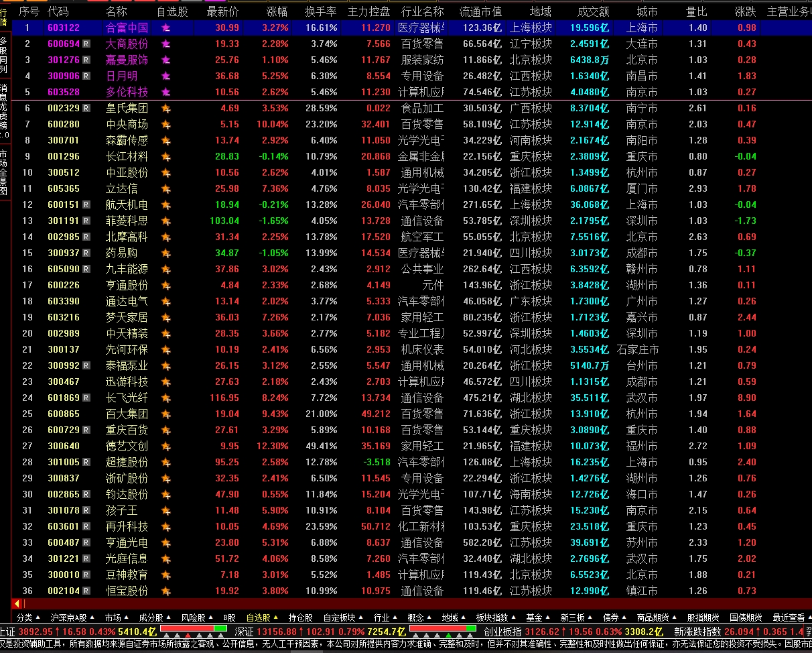
Task: Open the 风险股 dropdown tab
Action: tap(198, 617)
